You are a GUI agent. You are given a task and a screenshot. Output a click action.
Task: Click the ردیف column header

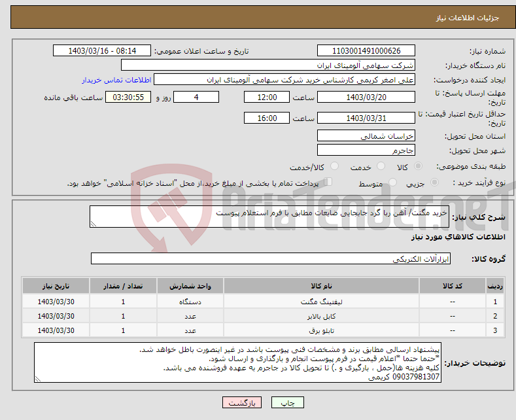(495, 286)
